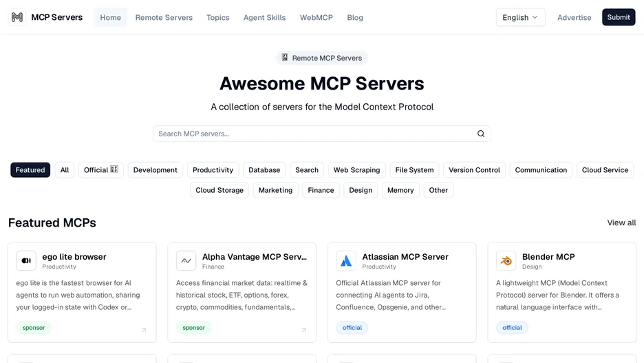Filter by Web Scraping category

[356, 169]
